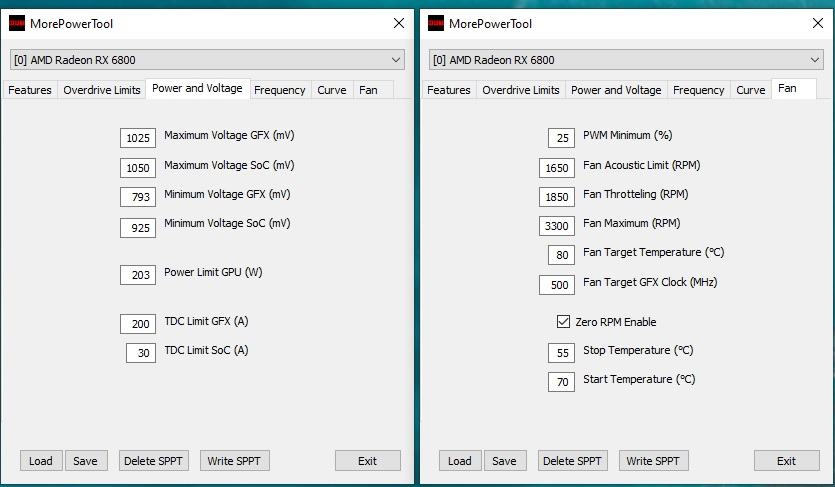Click Write SPPT in the right window
This screenshot has height=487, width=835.
click(653, 461)
